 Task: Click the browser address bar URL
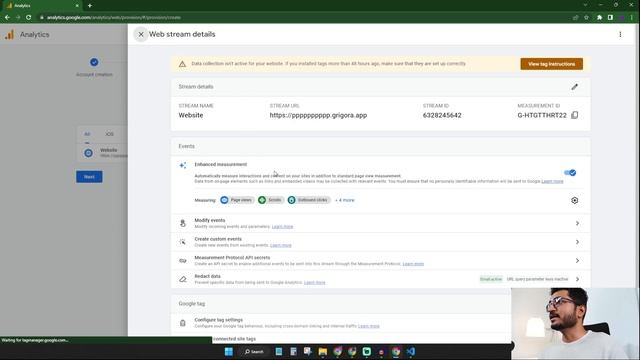pos(114,18)
